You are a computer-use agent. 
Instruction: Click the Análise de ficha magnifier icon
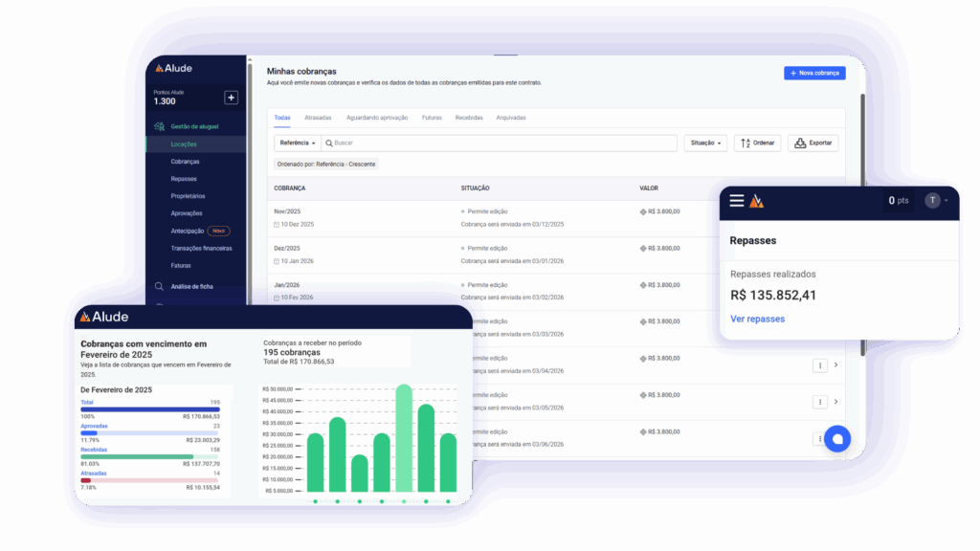coord(159,286)
